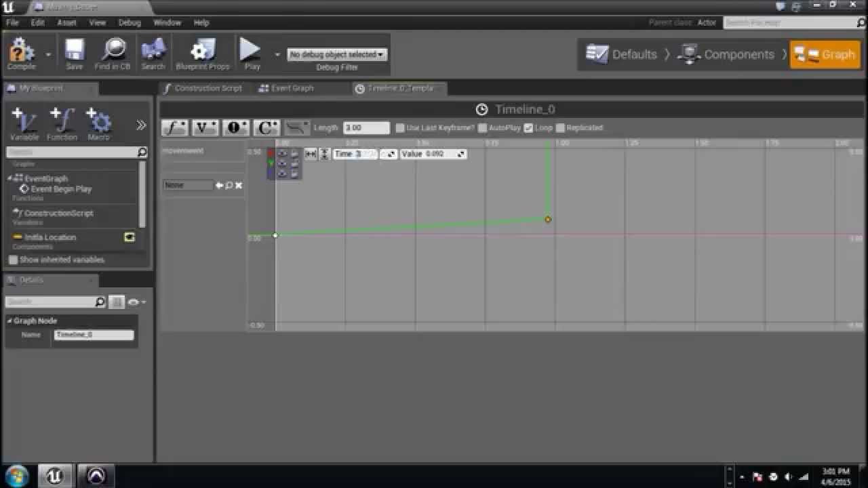Screen dimensions: 868x488
Task: Enable Replicated checkbox
Action: 560,127
